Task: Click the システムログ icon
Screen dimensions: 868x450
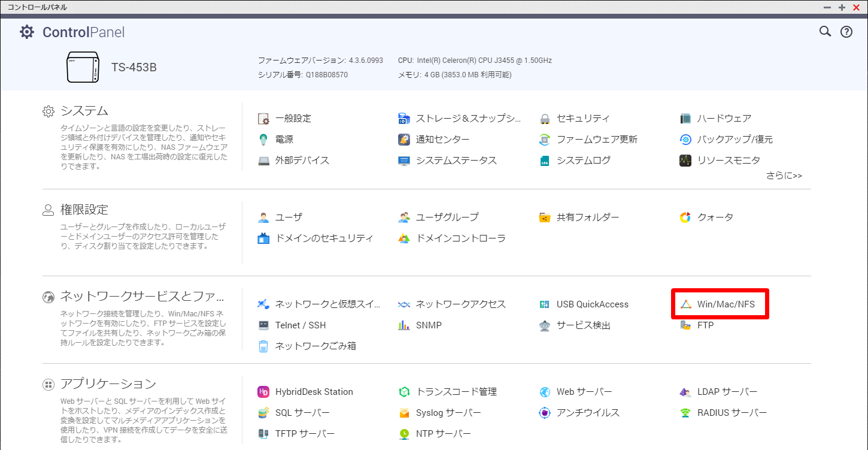Action: pos(545,161)
